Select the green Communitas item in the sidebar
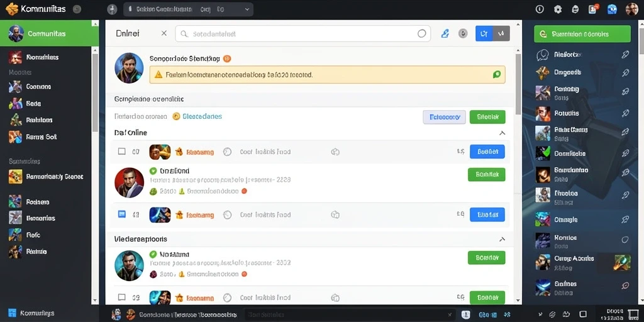Image resolution: width=644 pixels, height=322 pixels. pyautogui.click(x=49, y=34)
